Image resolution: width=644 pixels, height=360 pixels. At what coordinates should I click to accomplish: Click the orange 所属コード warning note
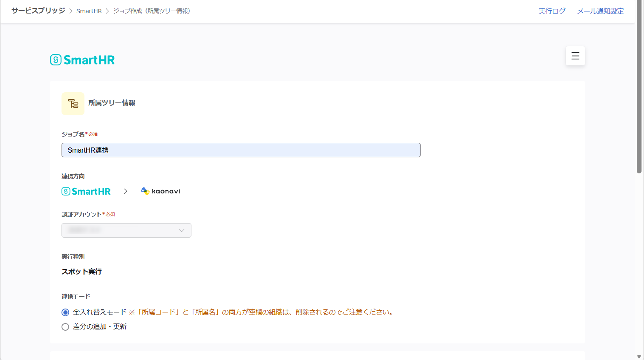point(262,312)
